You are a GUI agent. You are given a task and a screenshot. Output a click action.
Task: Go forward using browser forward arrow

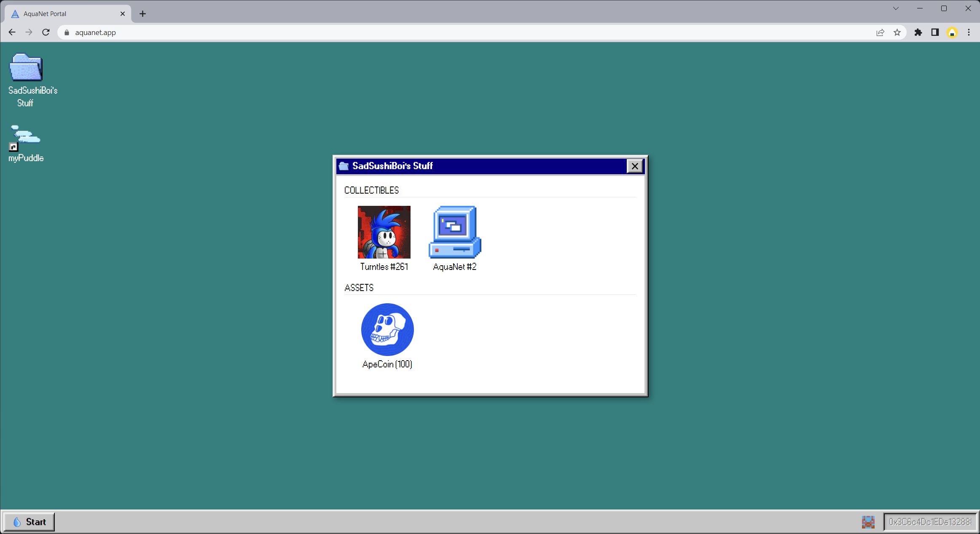click(x=29, y=32)
